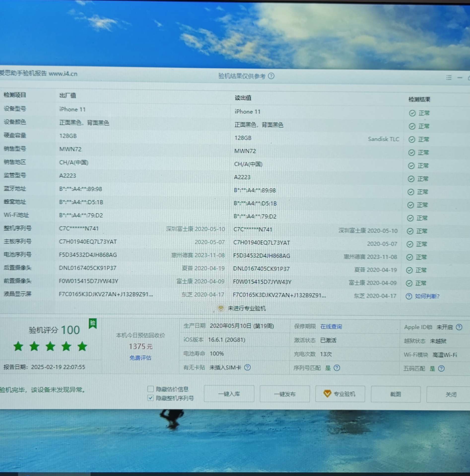
Task: Click 免费评估 link under price
Action: (x=140, y=358)
